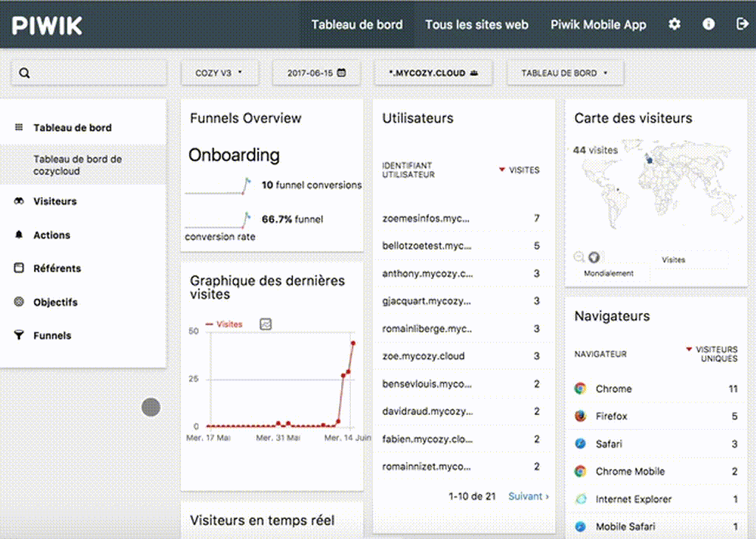Click the search magnifier icon
Screen dimensions: 756x539
pos(24,73)
